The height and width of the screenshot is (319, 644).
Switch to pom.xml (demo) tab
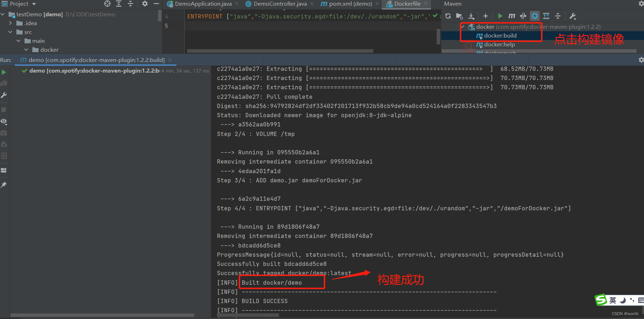tap(347, 4)
